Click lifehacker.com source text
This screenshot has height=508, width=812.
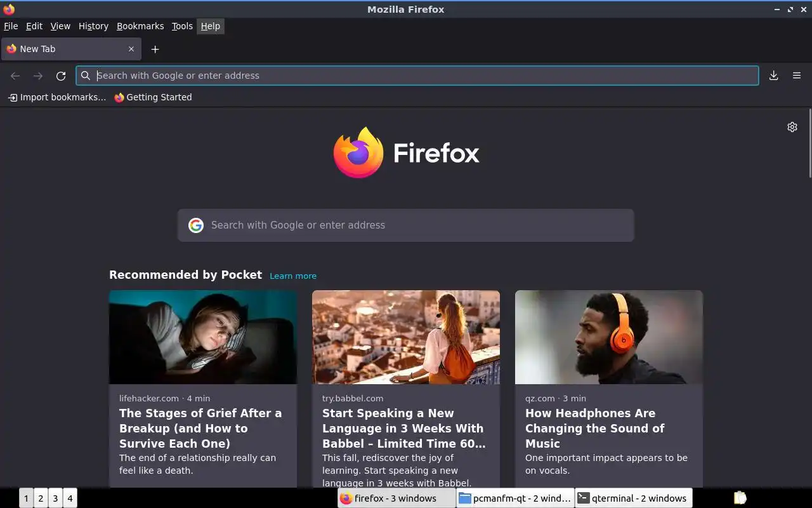pyautogui.click(x=149, y=398)
